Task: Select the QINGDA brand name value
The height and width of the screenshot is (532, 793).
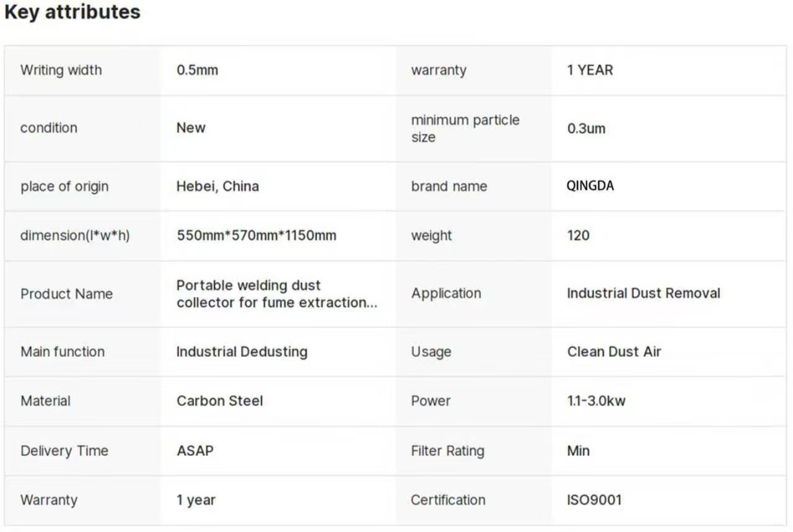Action: tap(590, 186)
